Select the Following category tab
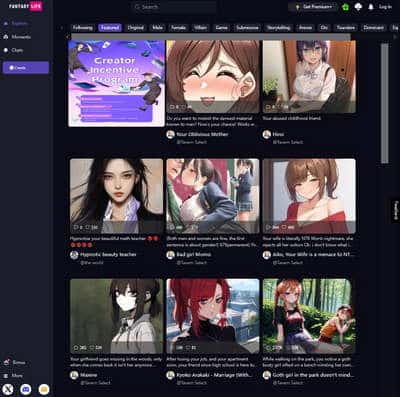The height and width of the screenshot is (397, 400). coord(83,28)
